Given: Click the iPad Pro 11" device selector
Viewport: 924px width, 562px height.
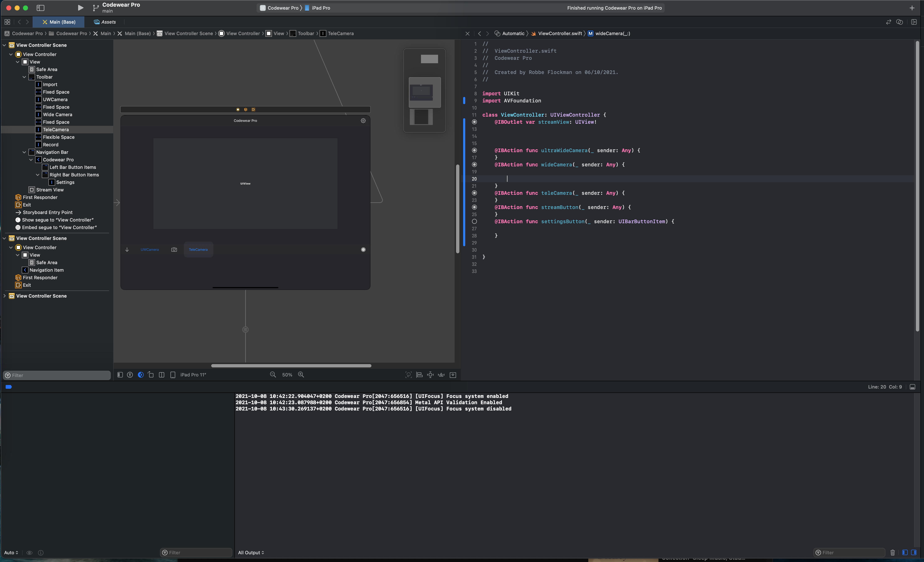Looking at the screenshot, I should pyautogui.click(x=193, y=374).
